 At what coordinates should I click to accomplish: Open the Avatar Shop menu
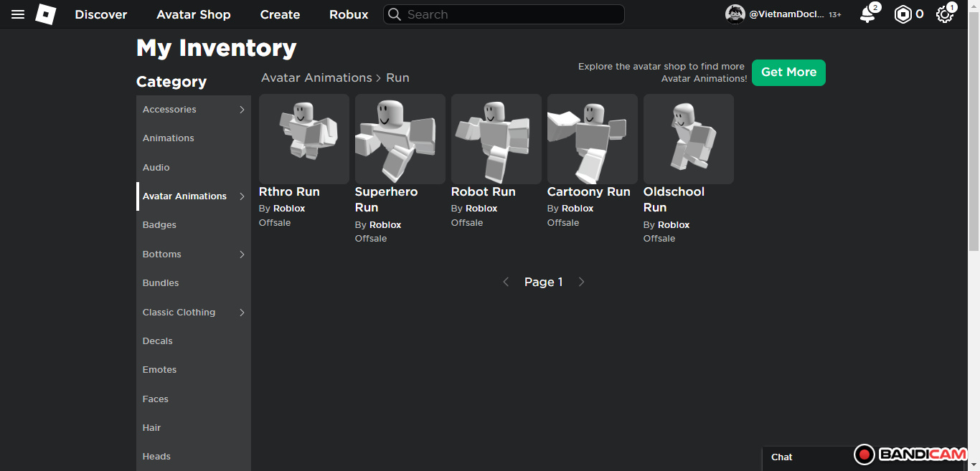point(194,14)
